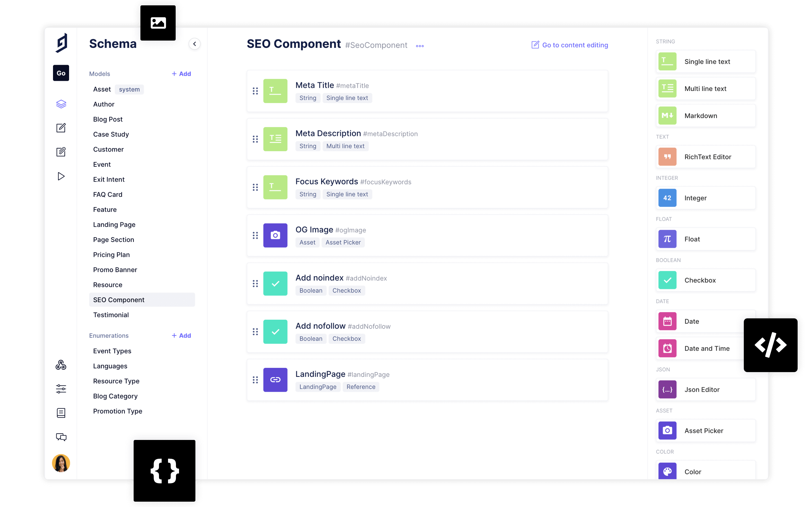Add a new model
This screenshot has width=812, height=507.
point(181,74)
